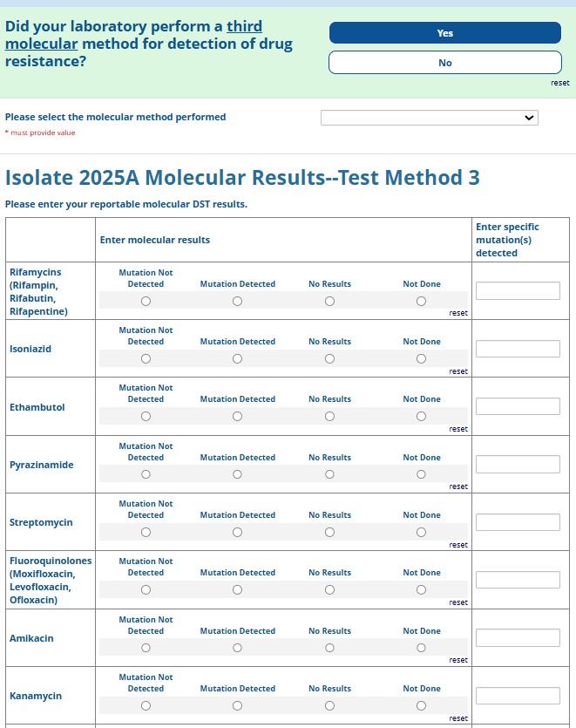The height and width of the screenshot is (728, 576).
Task: Click Yes for third molecular method
Action: tap(444, 33)
